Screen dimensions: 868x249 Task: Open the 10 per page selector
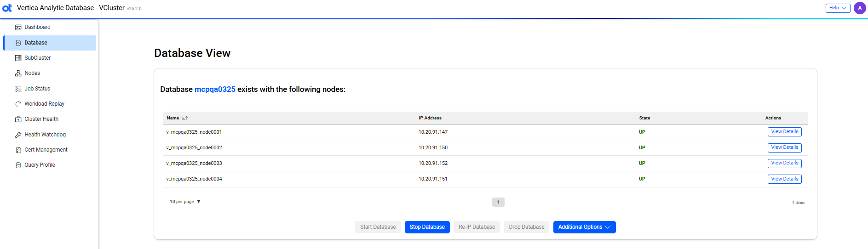tap(185, 202)
